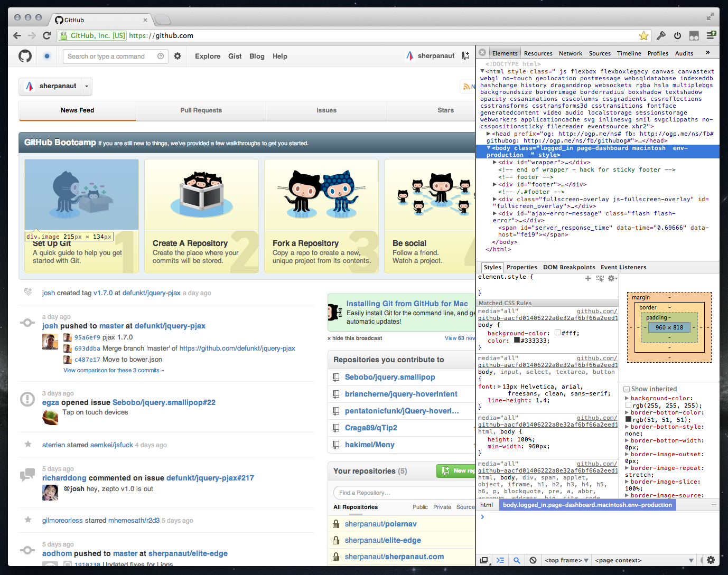Switch to DevTools Sources panel
This screenshot has width=728, height=575.
tap(600, 53)
